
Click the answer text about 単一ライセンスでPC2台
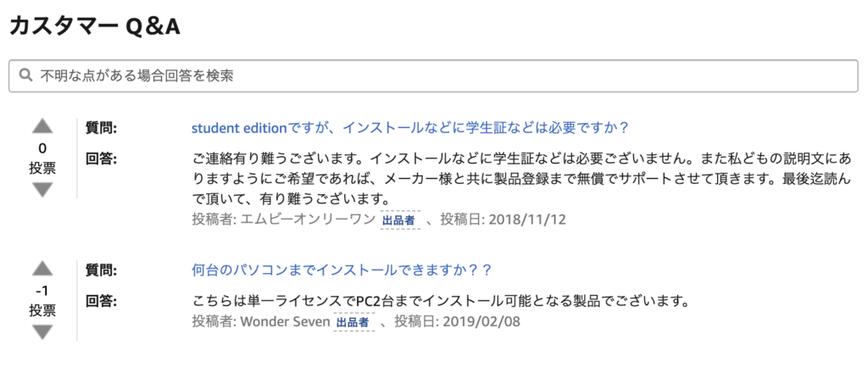pos(440,302)
